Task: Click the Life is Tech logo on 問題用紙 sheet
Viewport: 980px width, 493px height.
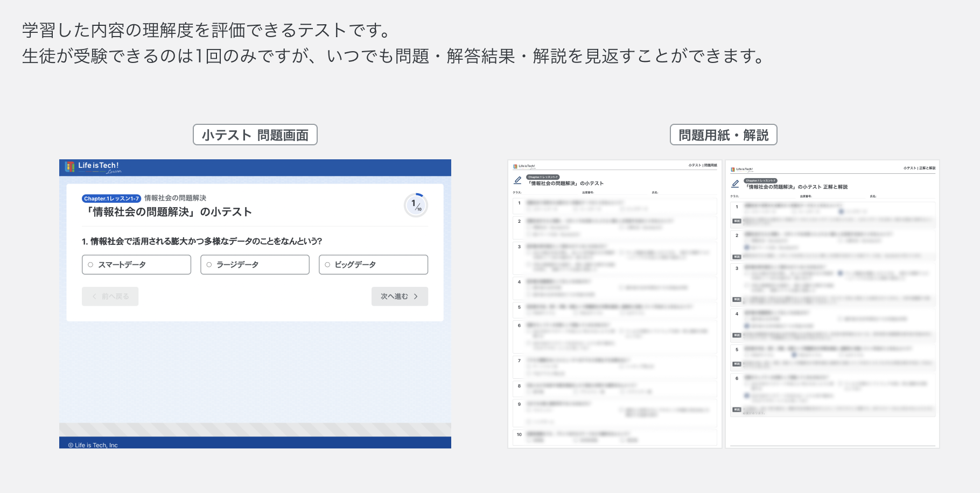Action: (x=524, y=166)
